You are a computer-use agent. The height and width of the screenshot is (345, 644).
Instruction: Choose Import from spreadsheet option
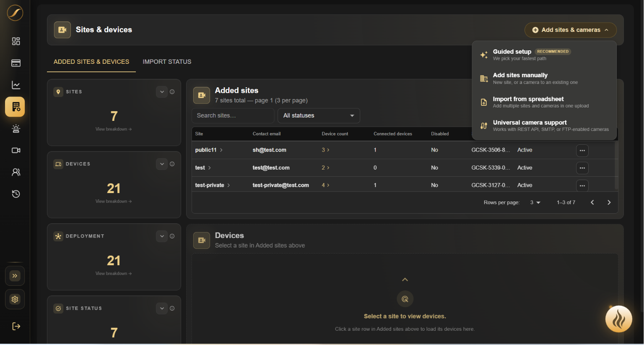point(544,102)
